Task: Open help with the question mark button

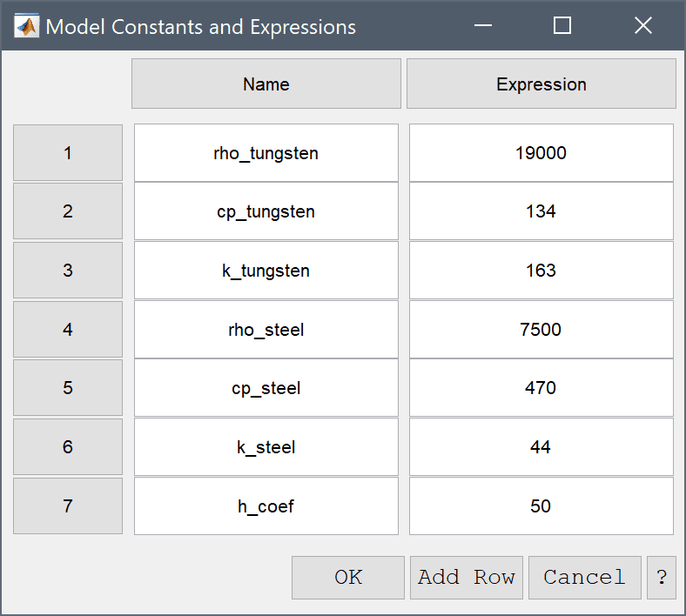Action: [662, 578]
